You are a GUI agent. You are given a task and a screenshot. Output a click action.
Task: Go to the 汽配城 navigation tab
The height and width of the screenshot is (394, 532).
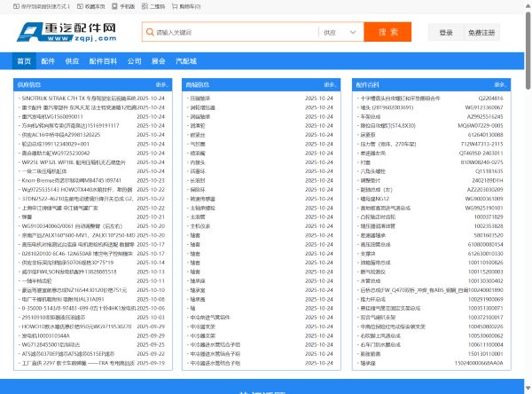pyautogui.click(x=186, y=61)
